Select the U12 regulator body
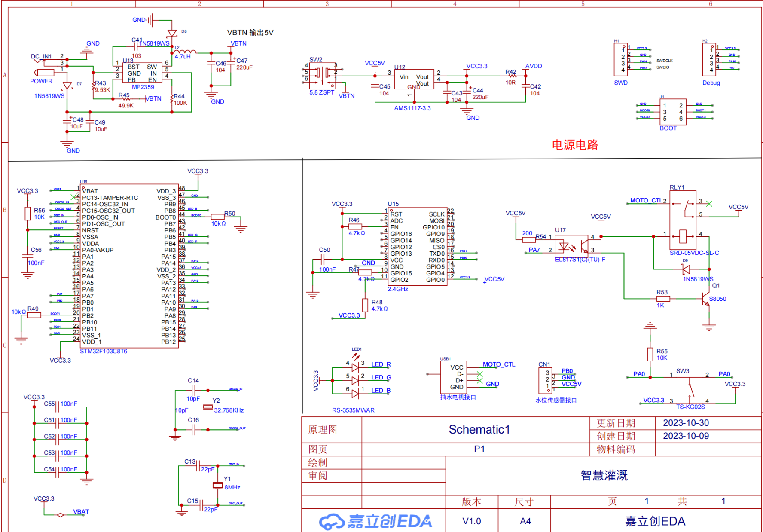763x532 pixels. (414, 79)
